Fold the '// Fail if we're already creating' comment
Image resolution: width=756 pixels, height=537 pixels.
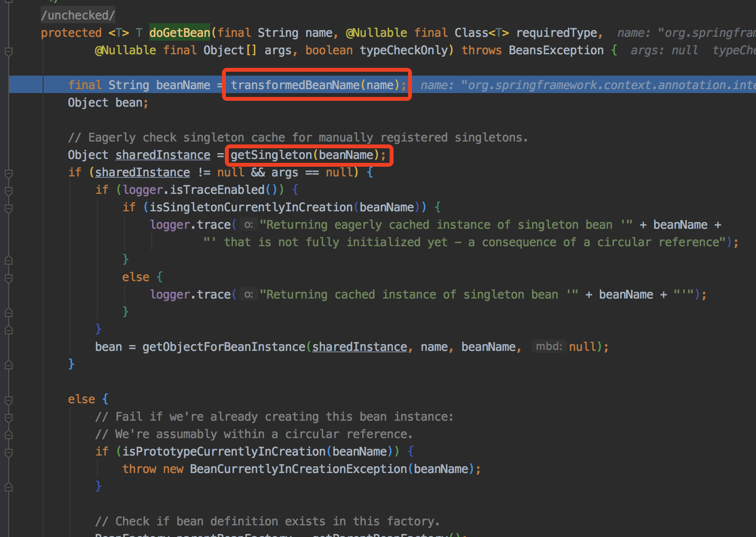(x=8, y=417)
